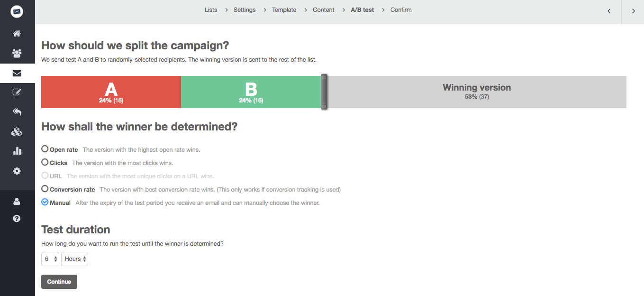The image size is (644, 296).
Task: Go to the Content step in the breadcrumb
Action: coord(324,10)
